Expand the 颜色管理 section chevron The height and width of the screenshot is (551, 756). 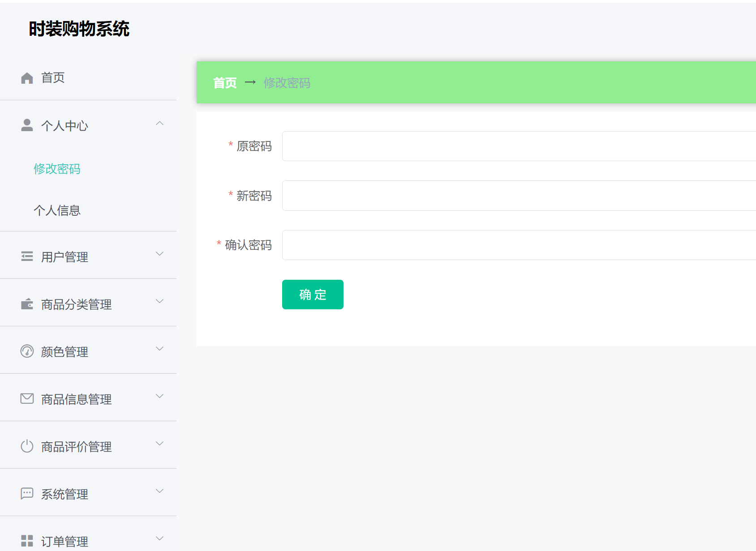pos(159,349)
